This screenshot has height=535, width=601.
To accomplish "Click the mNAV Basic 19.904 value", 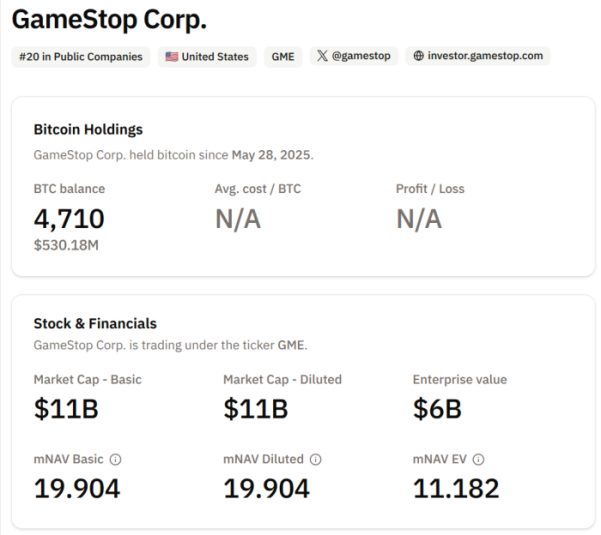I will 77,489.
